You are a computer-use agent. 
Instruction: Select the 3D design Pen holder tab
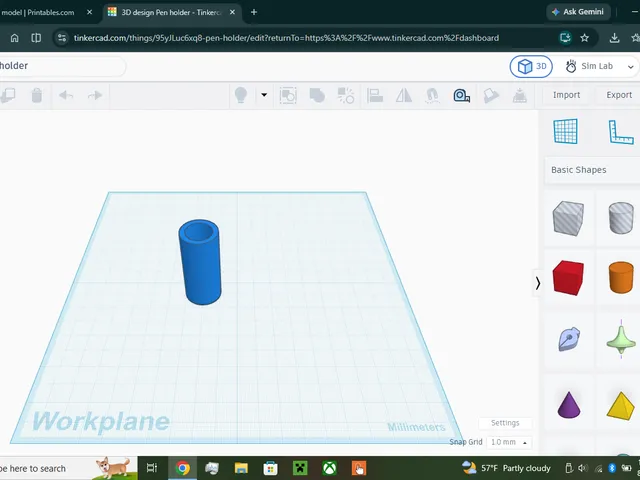171,13
